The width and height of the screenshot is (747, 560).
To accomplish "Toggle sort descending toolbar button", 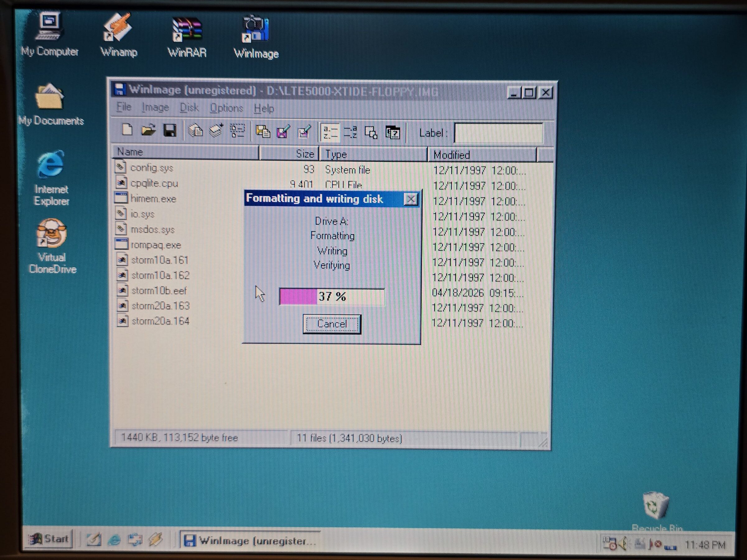I will point(350,132).
